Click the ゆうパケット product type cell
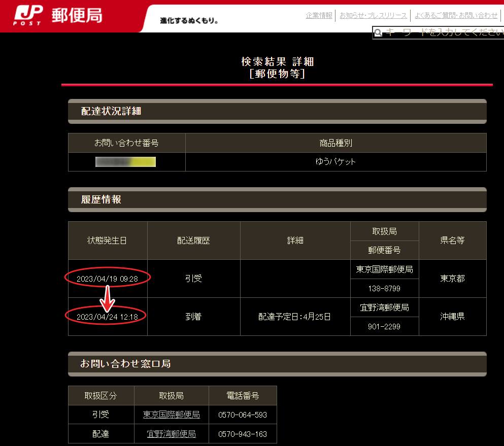The image size is (504, 446). coord(335,162)
